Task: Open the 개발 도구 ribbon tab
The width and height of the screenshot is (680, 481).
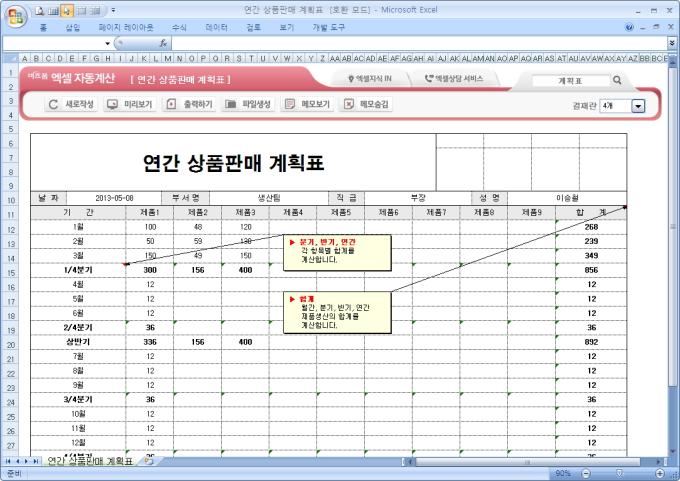Action: pyautogui.click(x=328, y=28)
